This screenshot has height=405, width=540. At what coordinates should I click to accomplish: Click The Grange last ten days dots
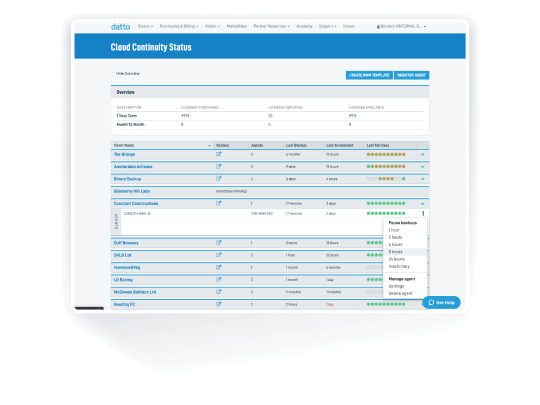(386, 155)
